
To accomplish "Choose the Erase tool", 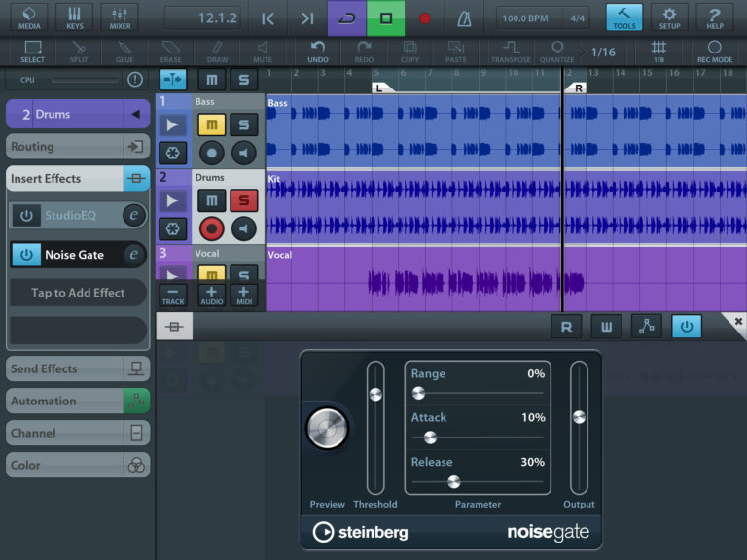I will 170,52.
